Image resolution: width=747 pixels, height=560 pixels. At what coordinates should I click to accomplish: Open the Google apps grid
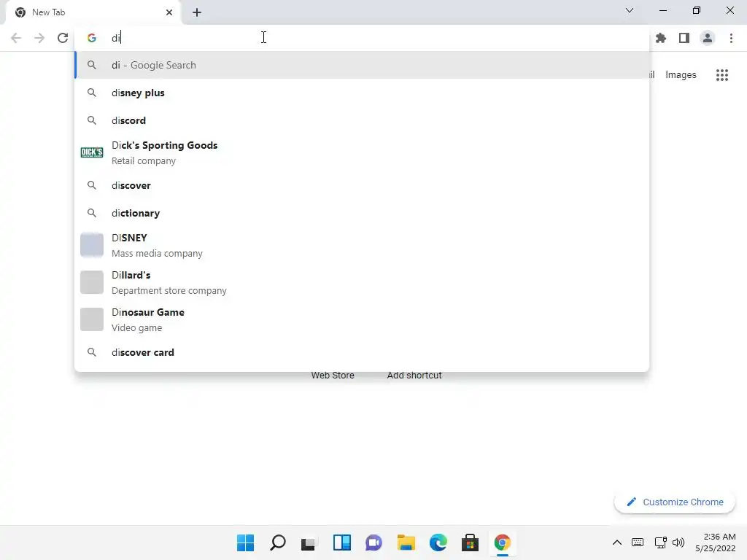coord(722,75)
